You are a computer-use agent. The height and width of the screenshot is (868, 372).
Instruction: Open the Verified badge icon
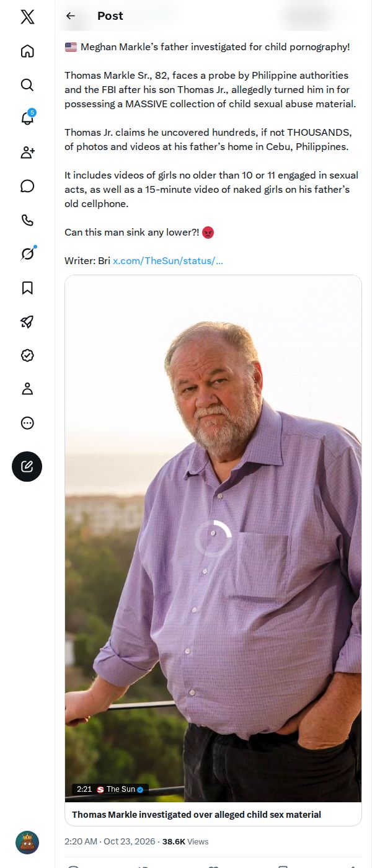click(x=27, y=355)
